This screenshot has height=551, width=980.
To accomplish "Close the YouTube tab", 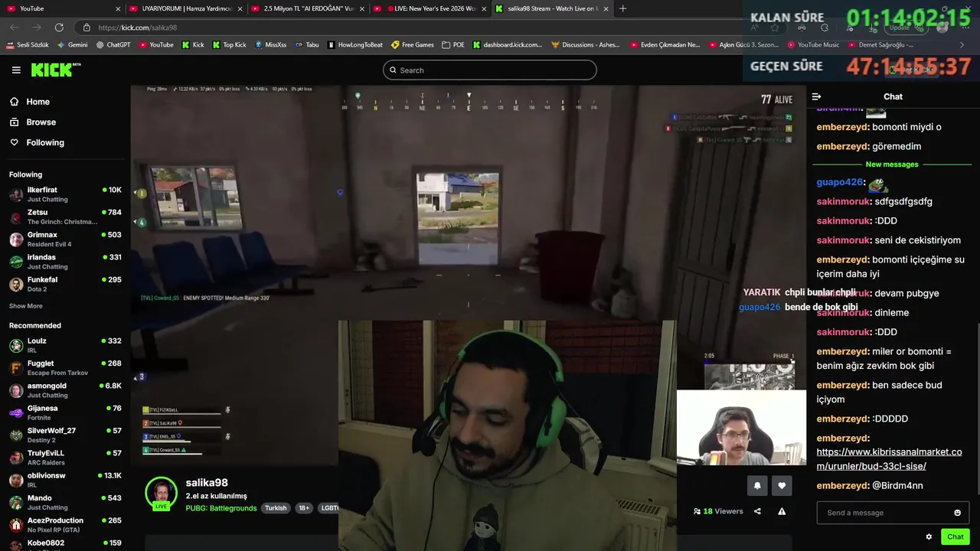I will 118,8.
